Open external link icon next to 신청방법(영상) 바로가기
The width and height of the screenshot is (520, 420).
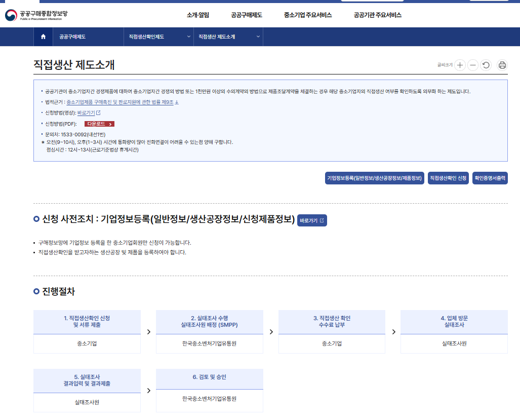[98, 113]
